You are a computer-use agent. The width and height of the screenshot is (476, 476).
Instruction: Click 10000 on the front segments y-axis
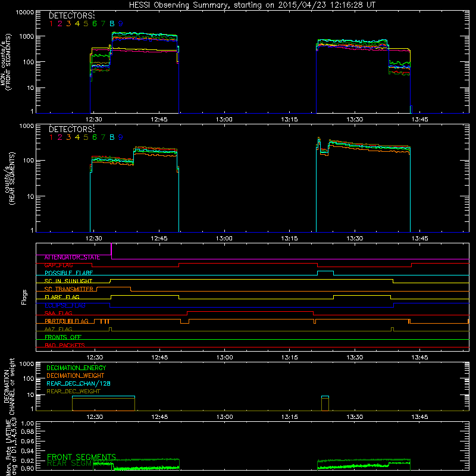[25, 12]
